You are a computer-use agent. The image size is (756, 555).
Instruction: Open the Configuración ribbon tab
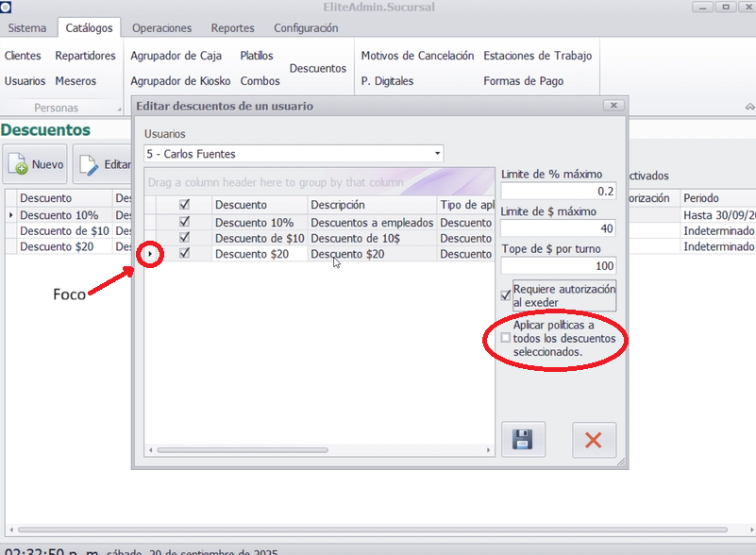click(306, 28)
